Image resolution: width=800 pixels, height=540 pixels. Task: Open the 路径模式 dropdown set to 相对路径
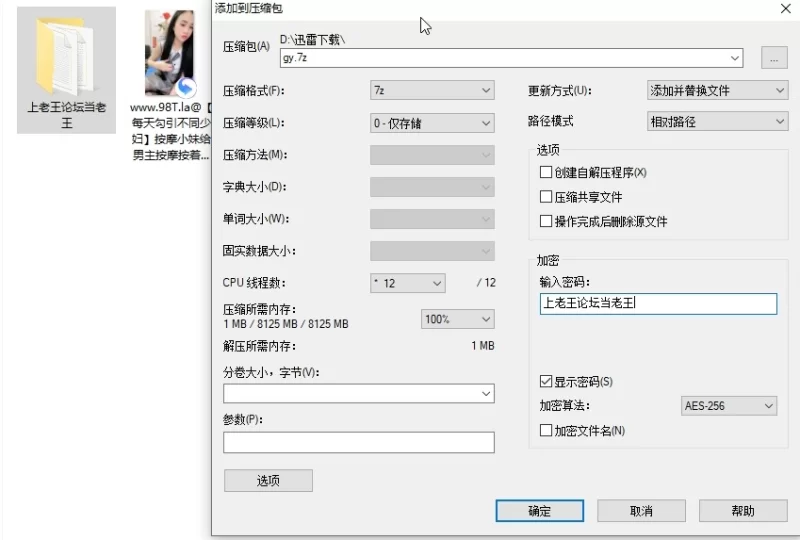pyautogui.click(x=717, y=121)
